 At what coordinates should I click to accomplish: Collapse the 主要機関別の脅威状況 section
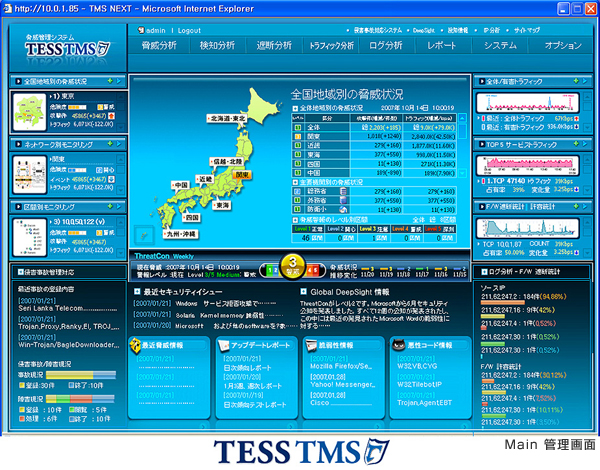295,182
